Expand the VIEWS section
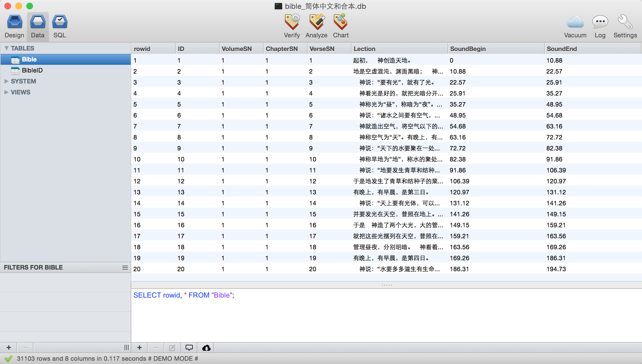Screen dimensions: 642x364 pyautogui.click(x=7, y=92)
